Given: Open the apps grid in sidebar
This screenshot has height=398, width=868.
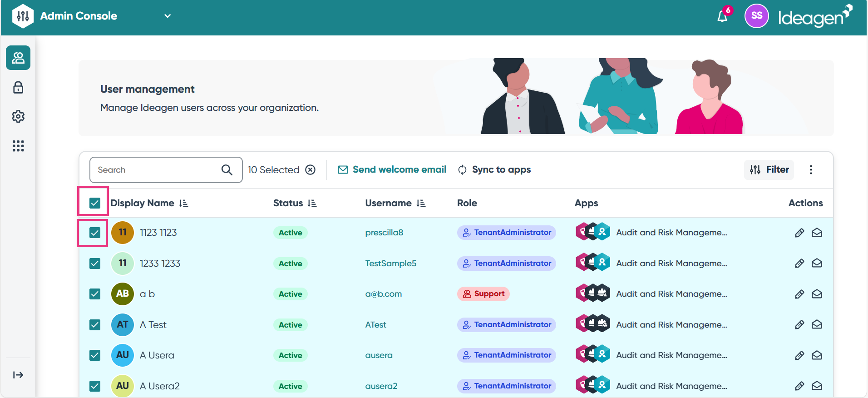Looking at the screenshot, I should coord(18,146).
